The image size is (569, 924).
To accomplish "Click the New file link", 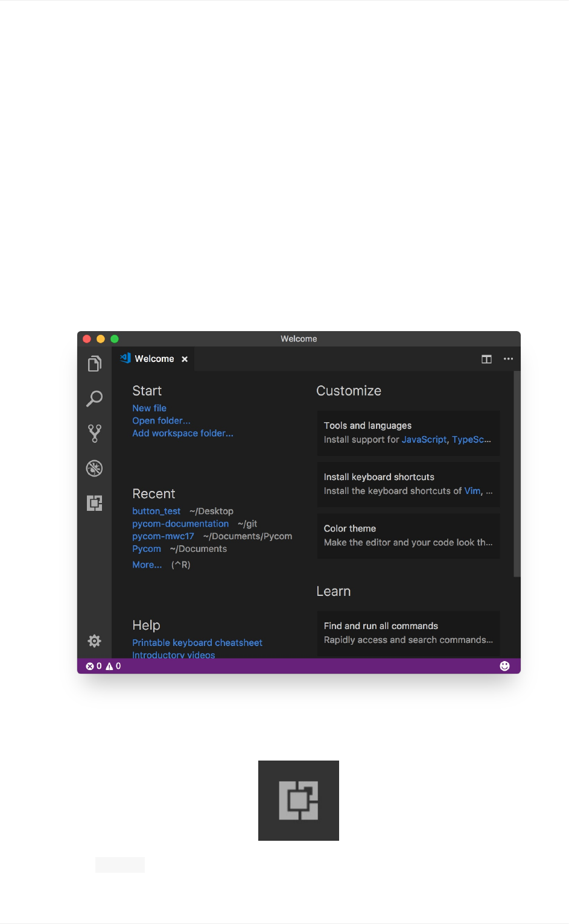I will coord(150,408).
